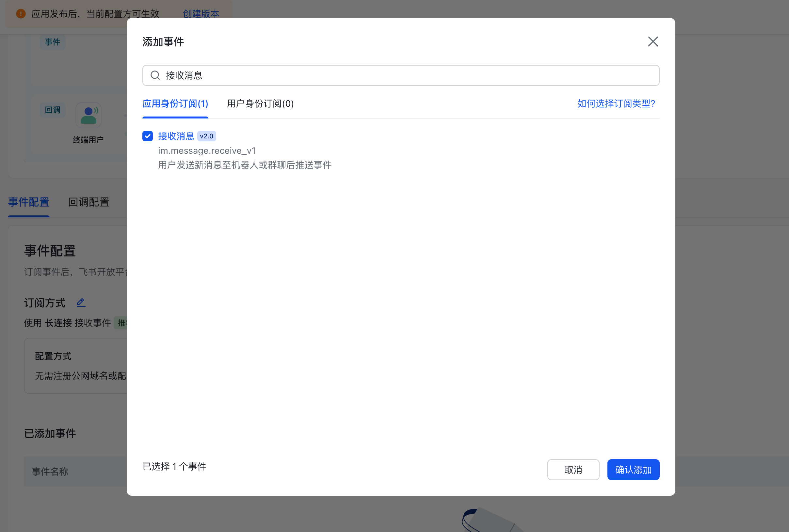Click the orange warning icon in the top banner
Viewport: 789px width, 532px height.
(x=21, y=14)
